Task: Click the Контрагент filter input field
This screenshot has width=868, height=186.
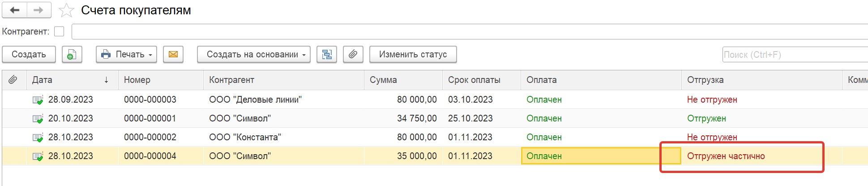Action: 470,31
